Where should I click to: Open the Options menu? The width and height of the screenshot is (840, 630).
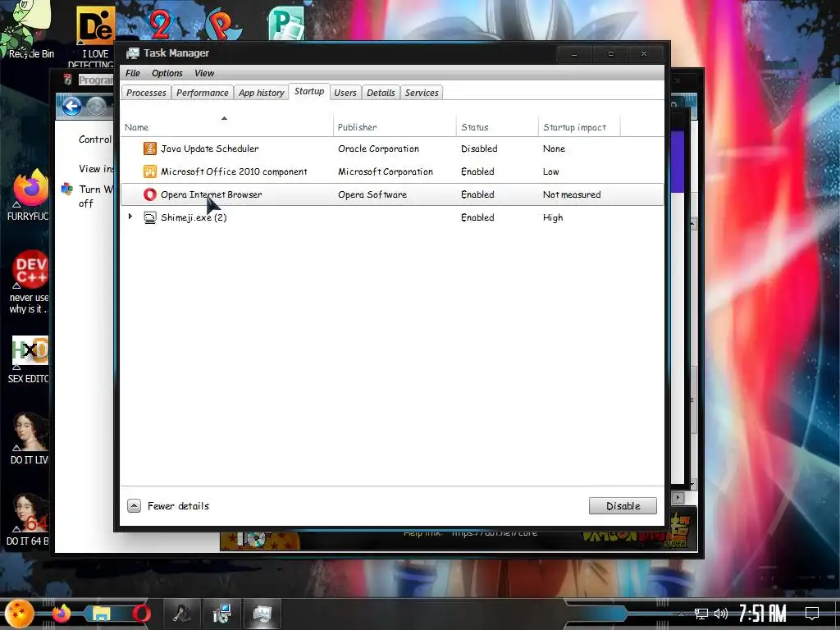pos(167,73)
